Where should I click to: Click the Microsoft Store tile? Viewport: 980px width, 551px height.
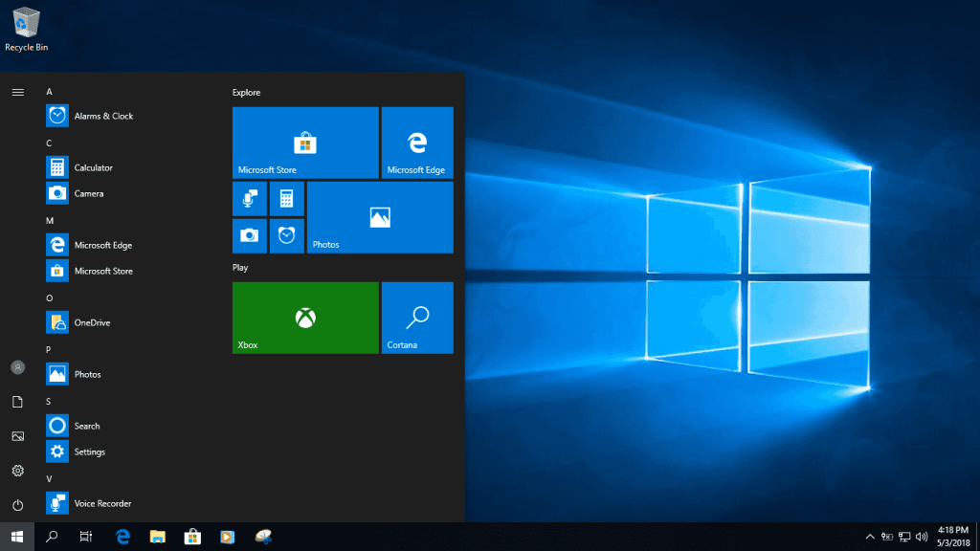click(x=305, y=143)
